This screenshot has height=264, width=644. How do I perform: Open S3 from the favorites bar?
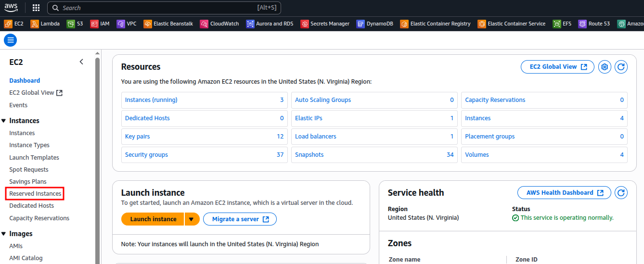75,24
